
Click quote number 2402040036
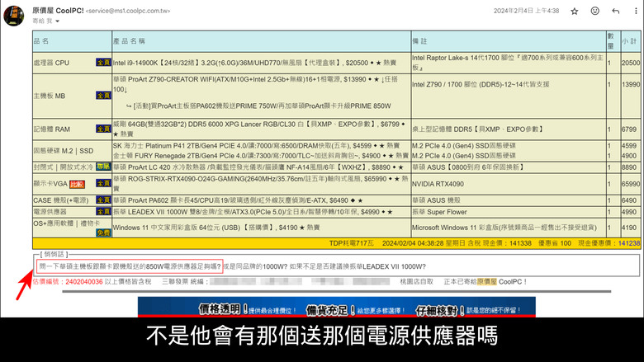point(83,282)
